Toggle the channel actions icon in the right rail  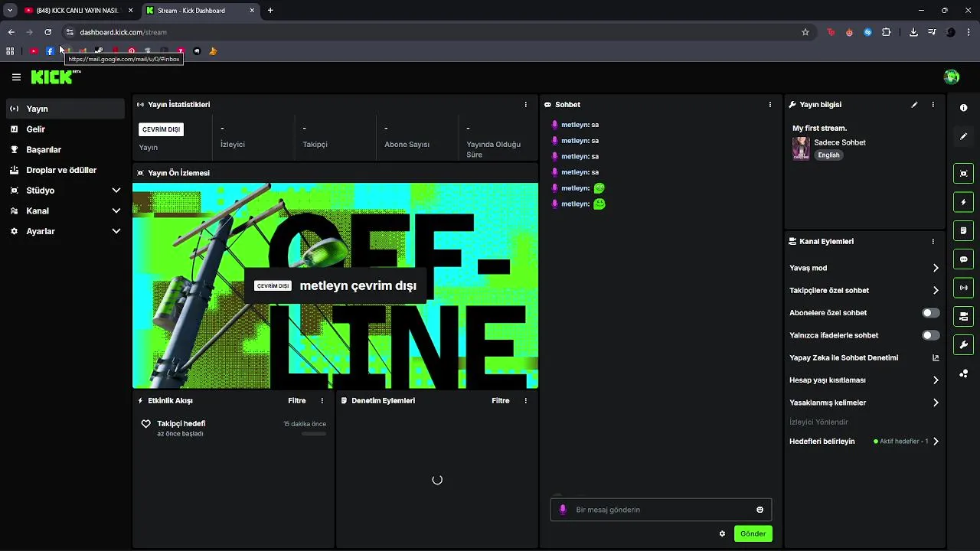pyautogui.click(x=963, y=316)
